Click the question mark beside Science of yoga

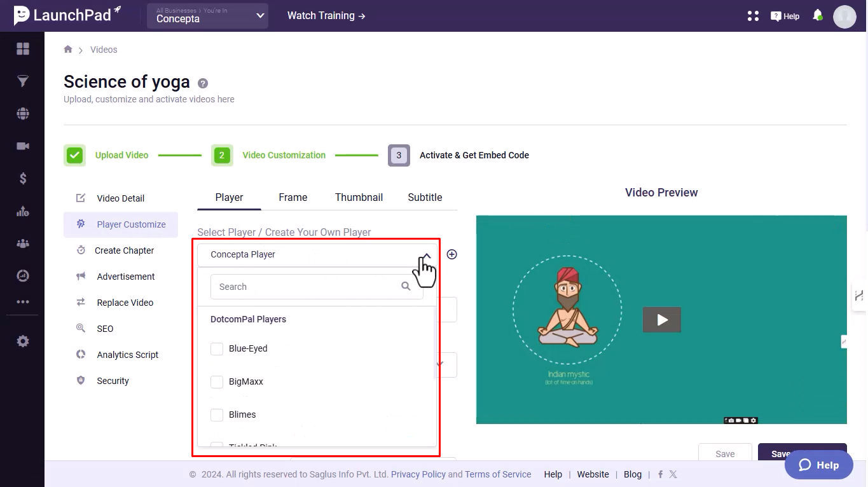[203, 83]
